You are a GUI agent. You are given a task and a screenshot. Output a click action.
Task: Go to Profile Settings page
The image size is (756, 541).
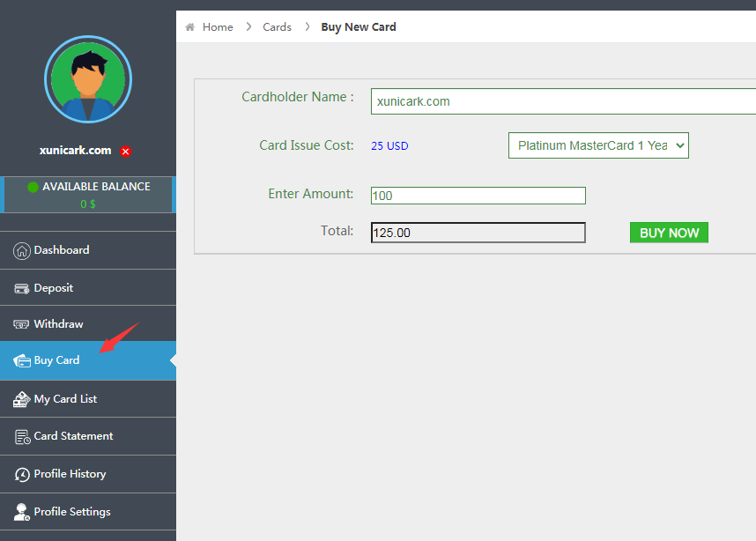(x=72, y=512)
